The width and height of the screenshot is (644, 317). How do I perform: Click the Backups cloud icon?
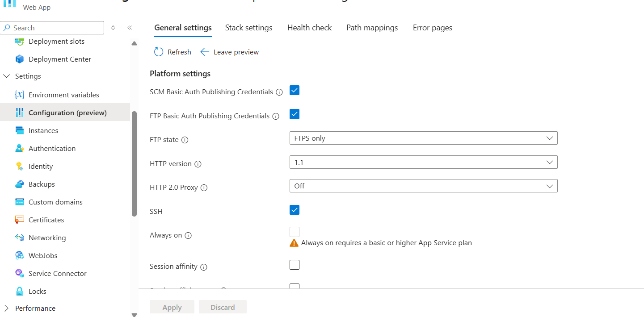[x=19, y=184]
